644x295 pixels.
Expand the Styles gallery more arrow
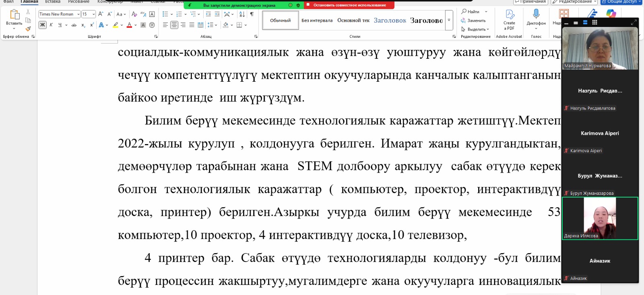pos(449,20)
